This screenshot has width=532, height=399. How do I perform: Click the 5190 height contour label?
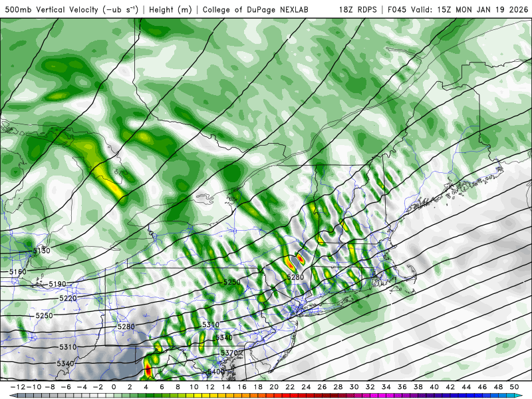(57, 284)
